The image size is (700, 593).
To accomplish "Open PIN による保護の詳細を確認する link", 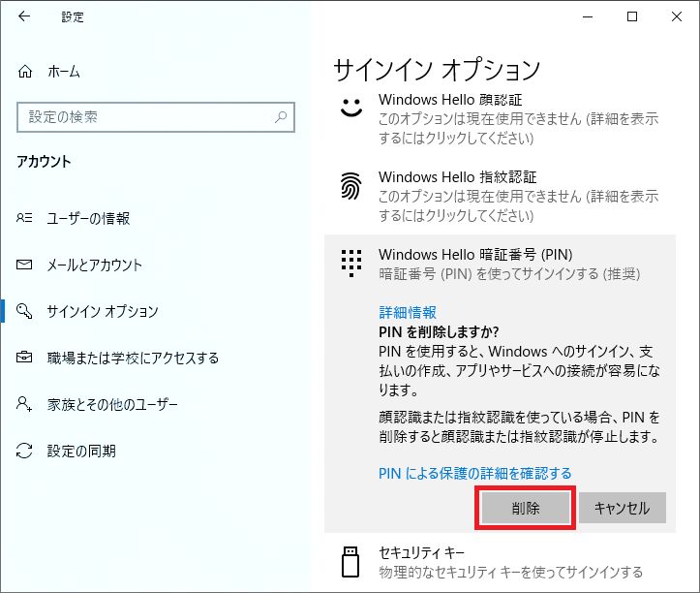I will tap(475, 473).
